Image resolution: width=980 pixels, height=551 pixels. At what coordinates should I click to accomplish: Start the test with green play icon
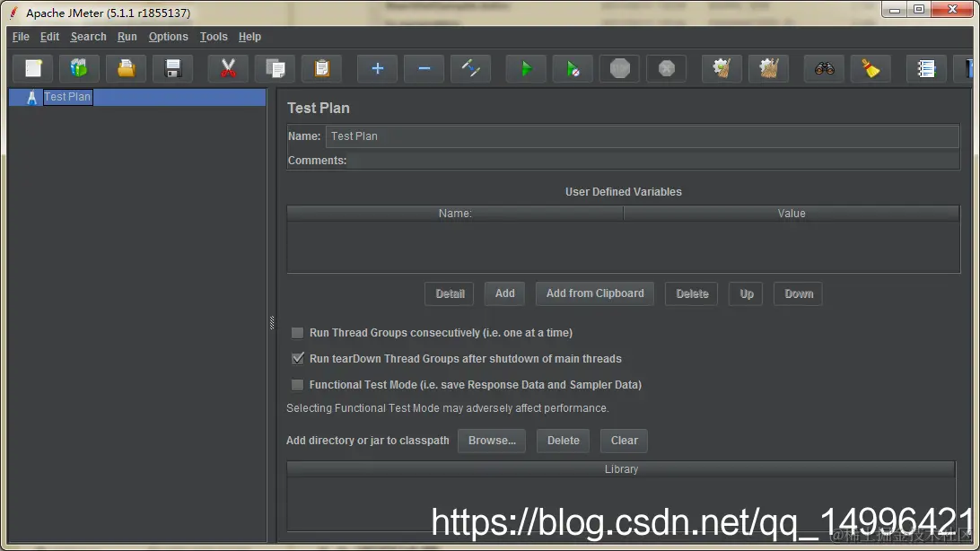[526, 68]
